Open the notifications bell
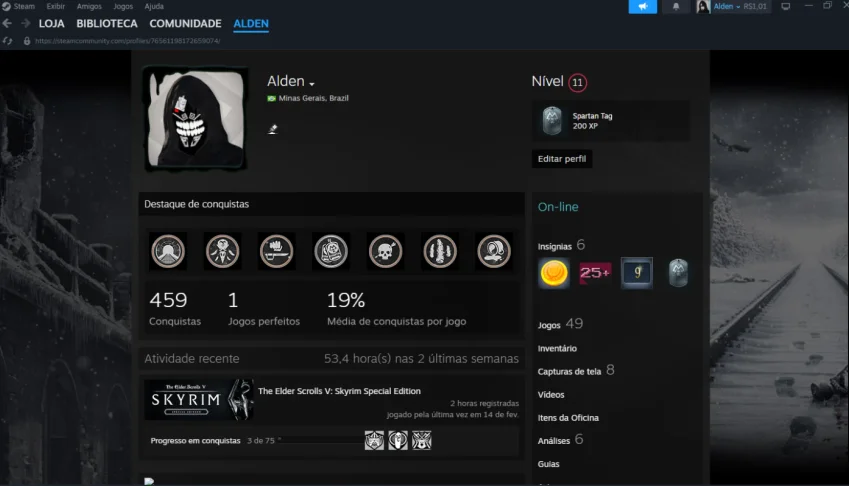Screen dimensions: 849x486 [x=676, y=6]
